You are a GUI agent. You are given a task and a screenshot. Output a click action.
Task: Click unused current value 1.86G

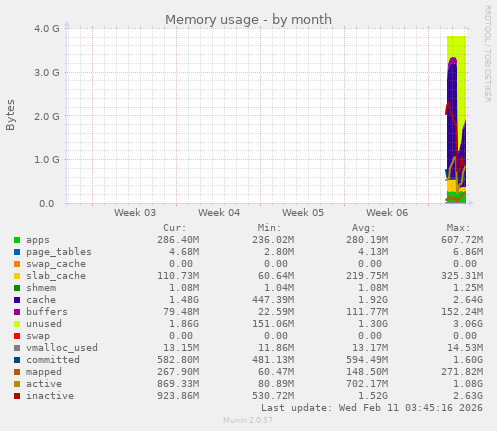[184, 324]
